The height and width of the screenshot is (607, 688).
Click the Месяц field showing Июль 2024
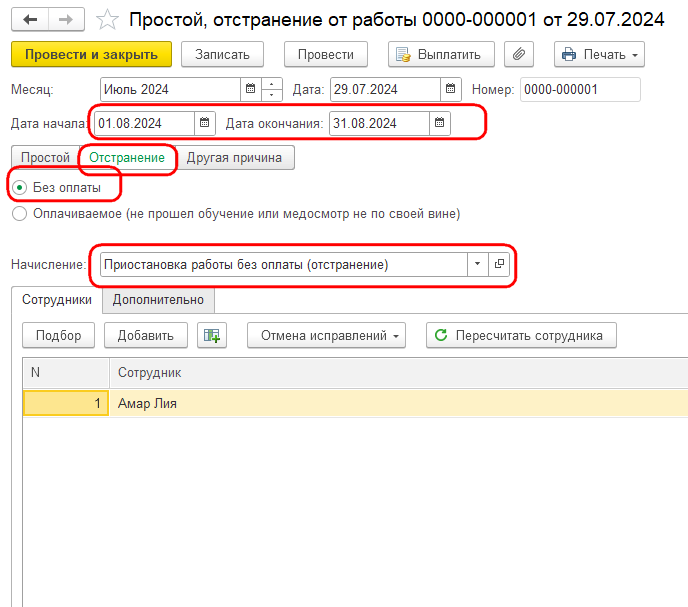coord(171,89)
